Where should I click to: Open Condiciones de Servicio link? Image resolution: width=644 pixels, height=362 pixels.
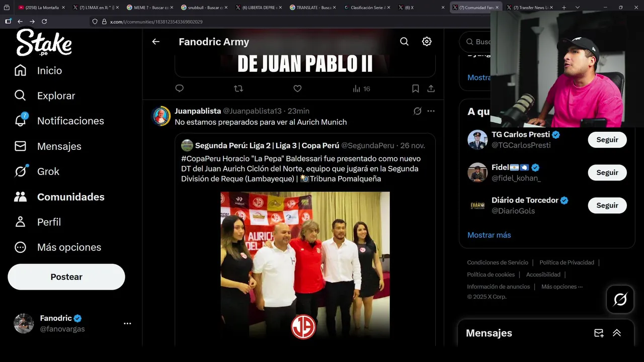498,262
